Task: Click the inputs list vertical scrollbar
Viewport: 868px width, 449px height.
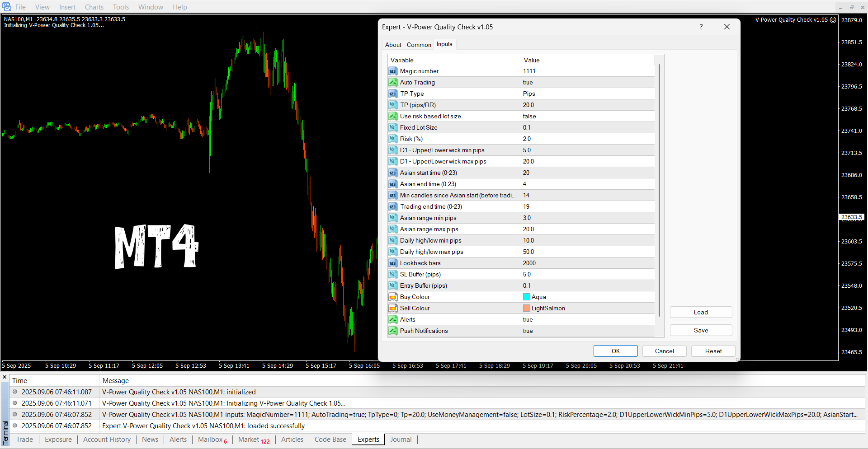Action: pyautogui.click(x=659, y=190)
